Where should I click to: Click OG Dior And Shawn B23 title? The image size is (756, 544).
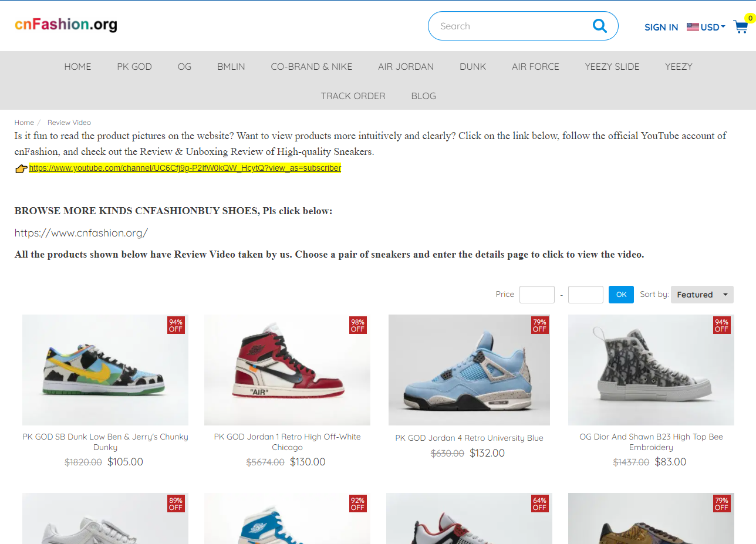(x=651, y=442)
